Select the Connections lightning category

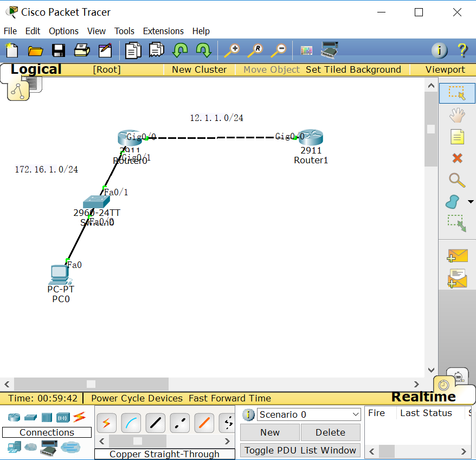80,417
